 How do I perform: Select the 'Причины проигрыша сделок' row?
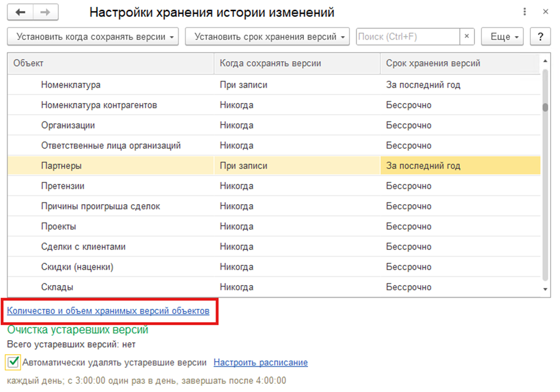point(274,206)
